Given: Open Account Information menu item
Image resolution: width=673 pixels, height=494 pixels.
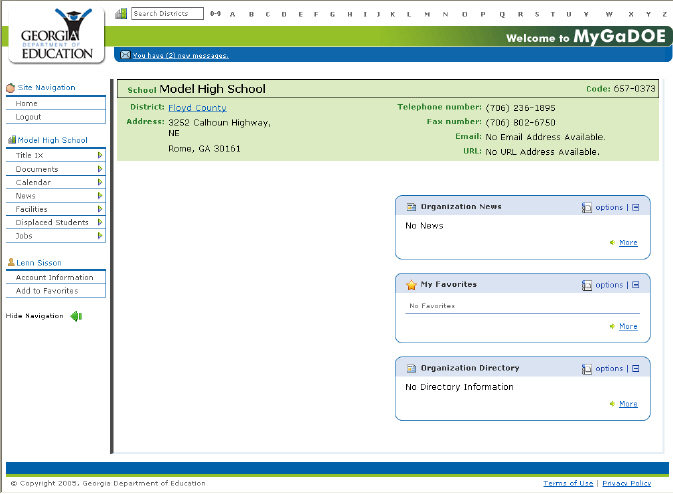Looking at the screenshot, I should click(x=56, y=277).
